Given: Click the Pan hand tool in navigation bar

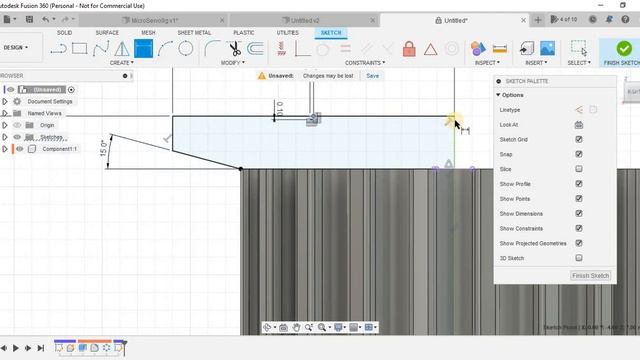Looking at the screenshot, I should click(296, 327).
